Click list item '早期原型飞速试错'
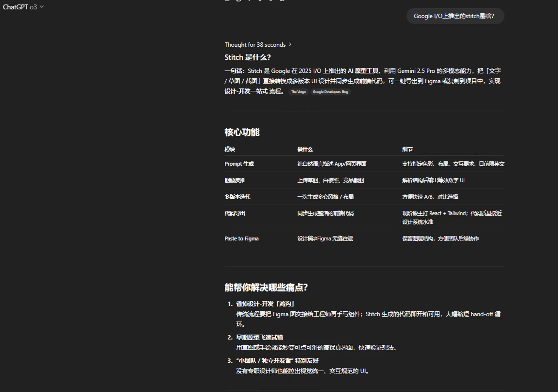 [259, 337]
